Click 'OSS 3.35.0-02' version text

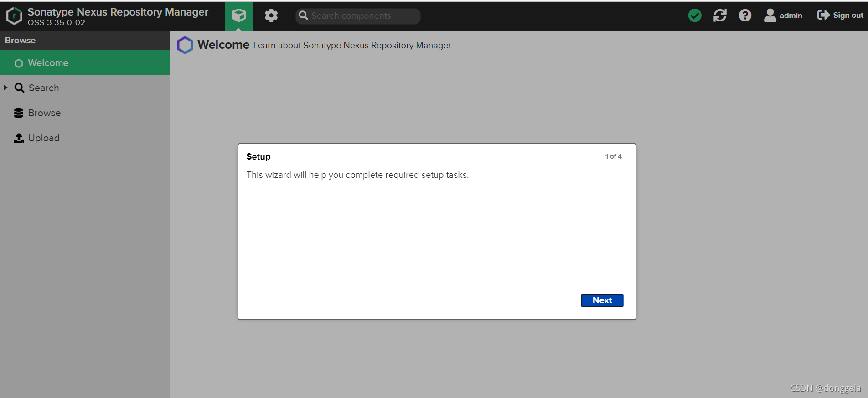point(56,22)
